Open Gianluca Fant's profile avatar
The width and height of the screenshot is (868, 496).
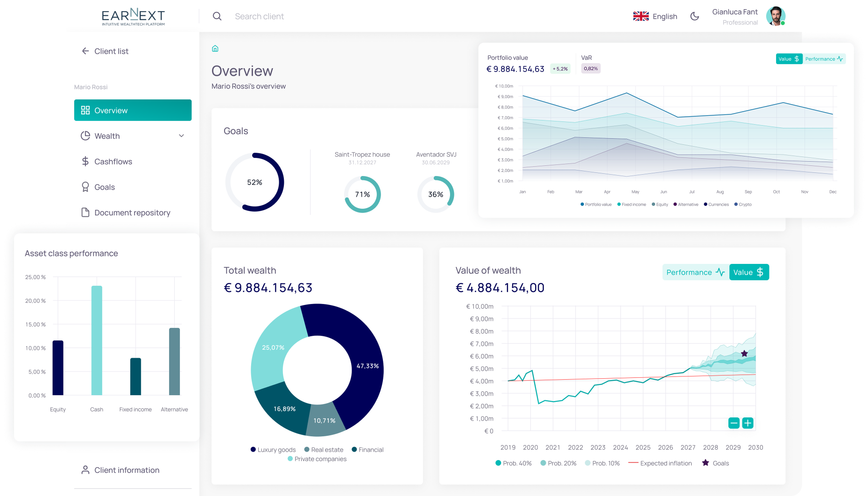point(775,16)
